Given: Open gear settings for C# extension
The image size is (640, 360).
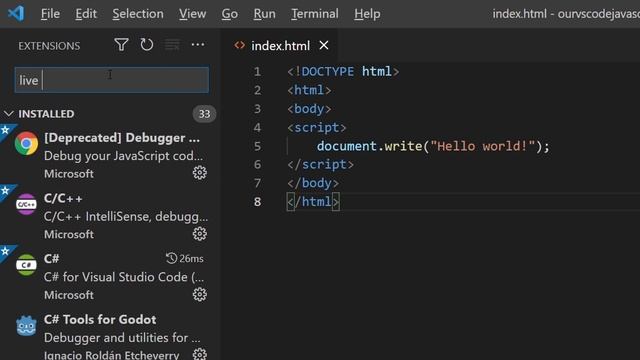Looking at the screenshot, I should pyautogui.click(x=200, y=294).
